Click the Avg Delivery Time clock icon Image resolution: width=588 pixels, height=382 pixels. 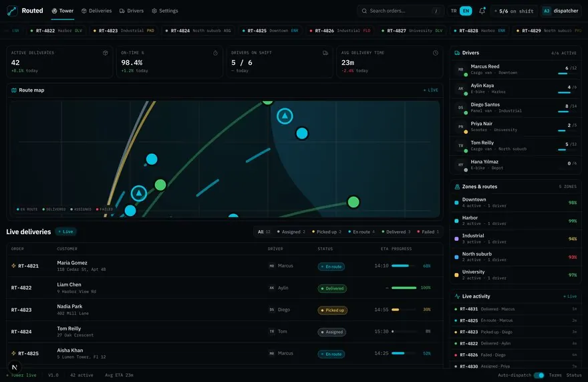(436, 53)
